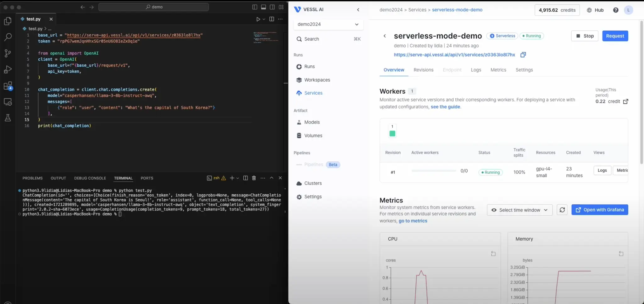644x304 pixels.
Task: Open the Extensions view in VS Code
Action: (8, 86)
